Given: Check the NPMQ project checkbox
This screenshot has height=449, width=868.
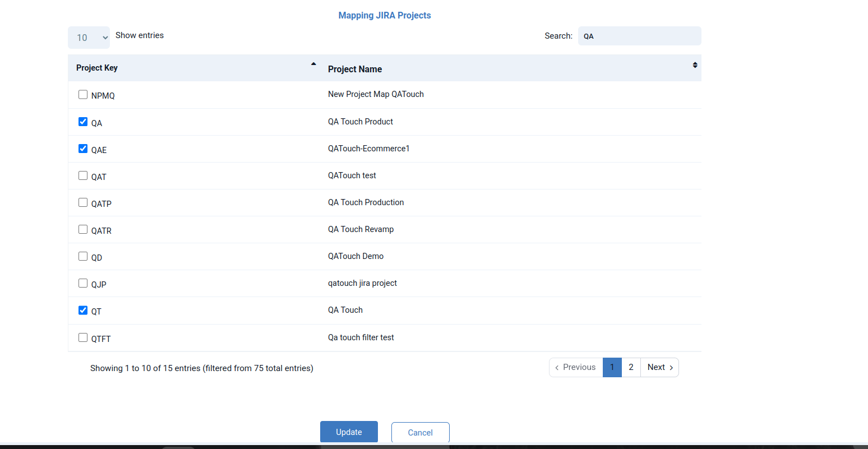Looking at the screenshot, I should [83, 95].
